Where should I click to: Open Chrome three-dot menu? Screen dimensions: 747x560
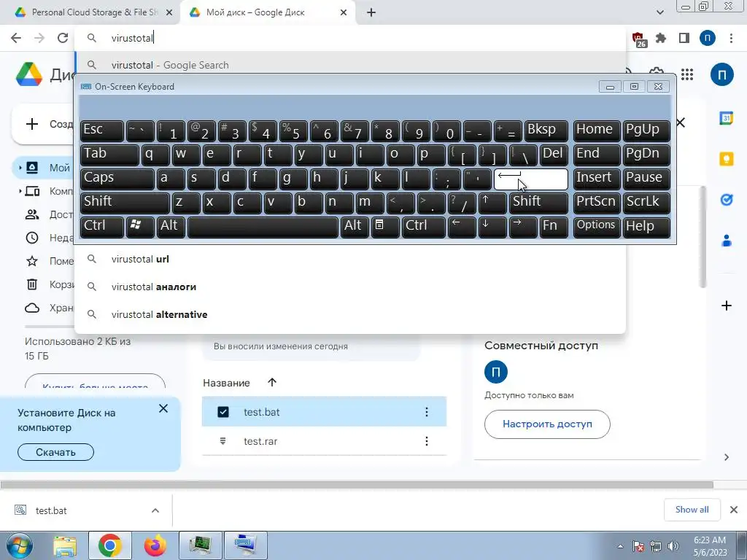coord(731,38)
